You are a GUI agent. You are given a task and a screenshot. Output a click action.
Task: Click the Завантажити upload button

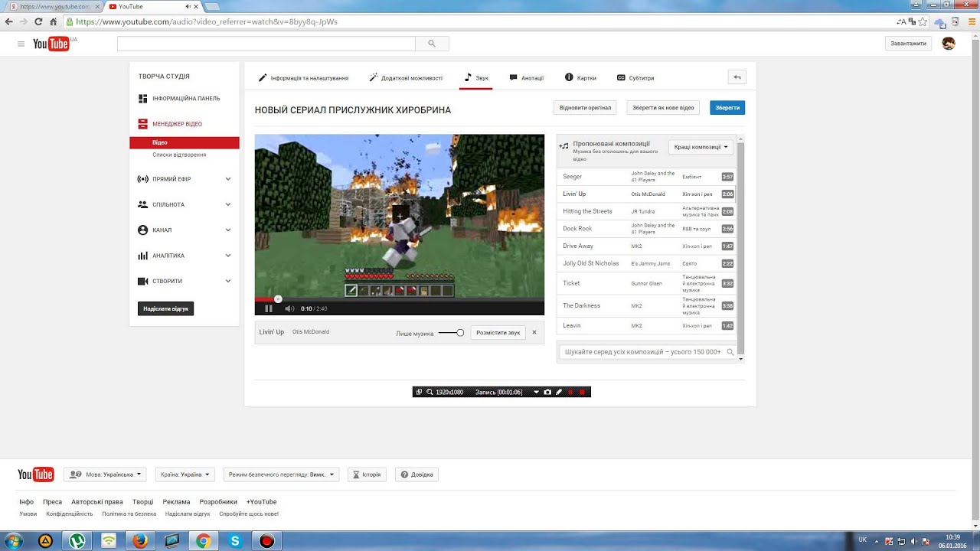[x=909, y=44]
